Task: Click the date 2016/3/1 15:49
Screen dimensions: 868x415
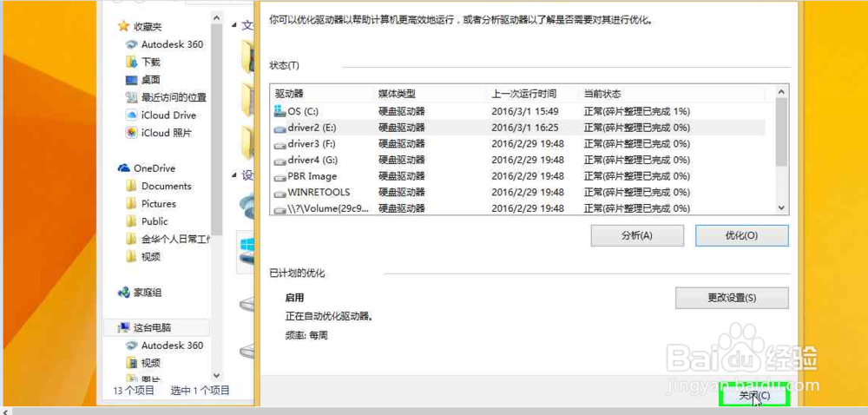Action: pos(525,112)
